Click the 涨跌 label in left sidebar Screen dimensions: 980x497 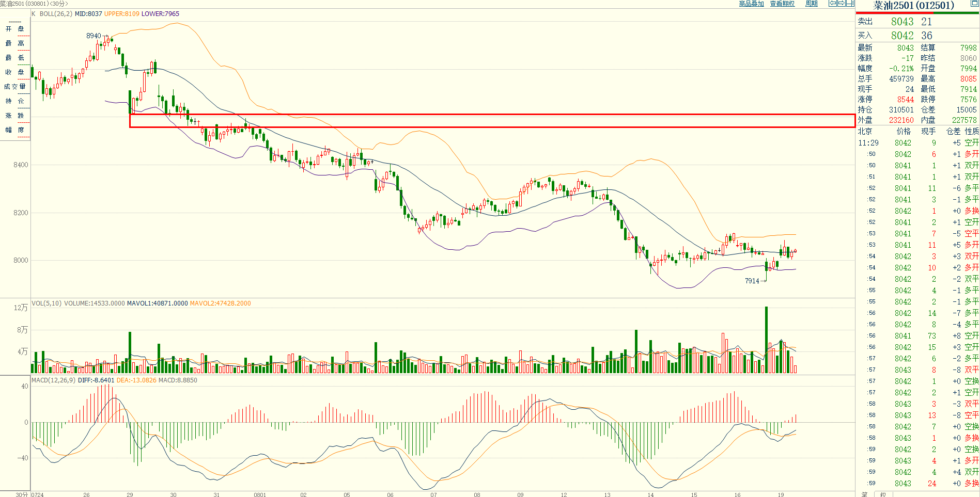point(15,116)
